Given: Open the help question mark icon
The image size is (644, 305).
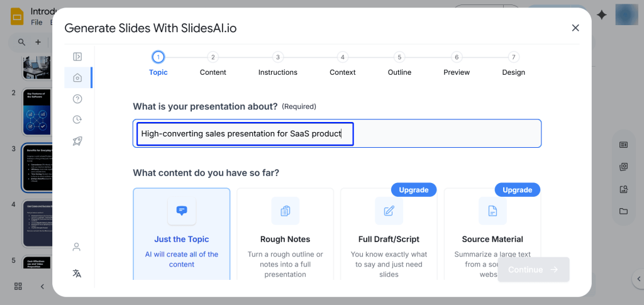Looking at the screenshot, I should 77,99.
